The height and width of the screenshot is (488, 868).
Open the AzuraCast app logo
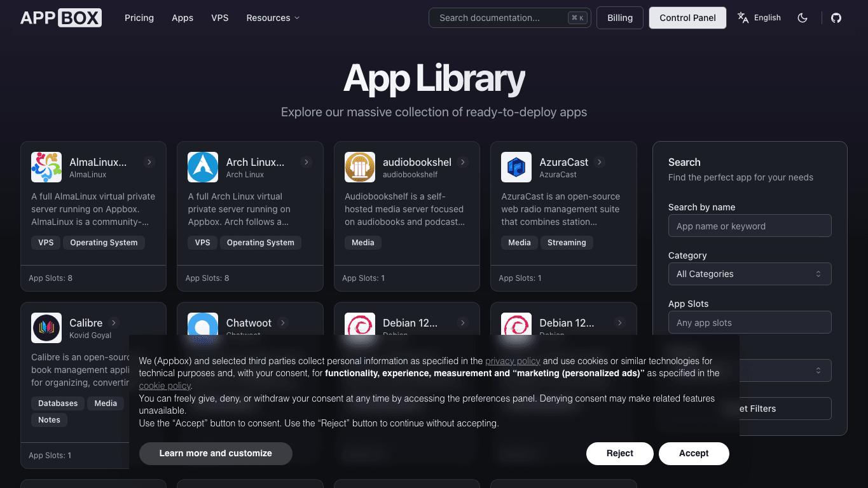click(516, 167)
